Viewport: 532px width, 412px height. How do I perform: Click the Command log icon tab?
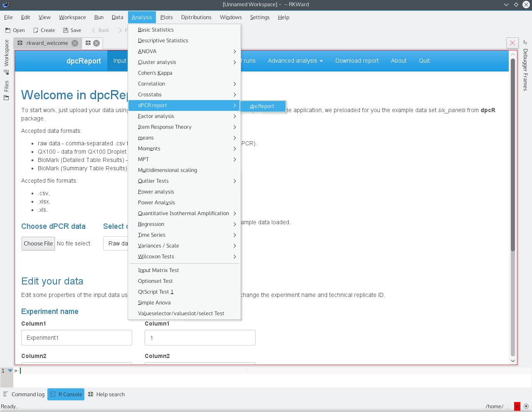pos(24,395)
